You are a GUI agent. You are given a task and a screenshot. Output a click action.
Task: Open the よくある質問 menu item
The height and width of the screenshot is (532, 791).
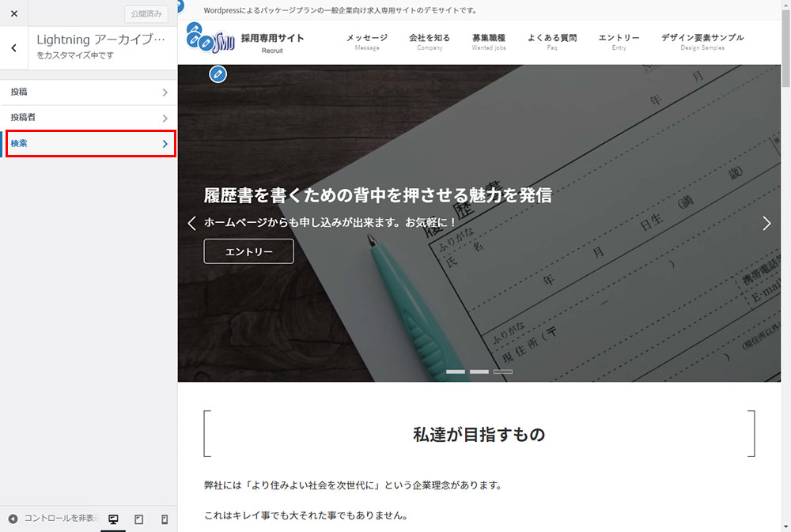552,41
